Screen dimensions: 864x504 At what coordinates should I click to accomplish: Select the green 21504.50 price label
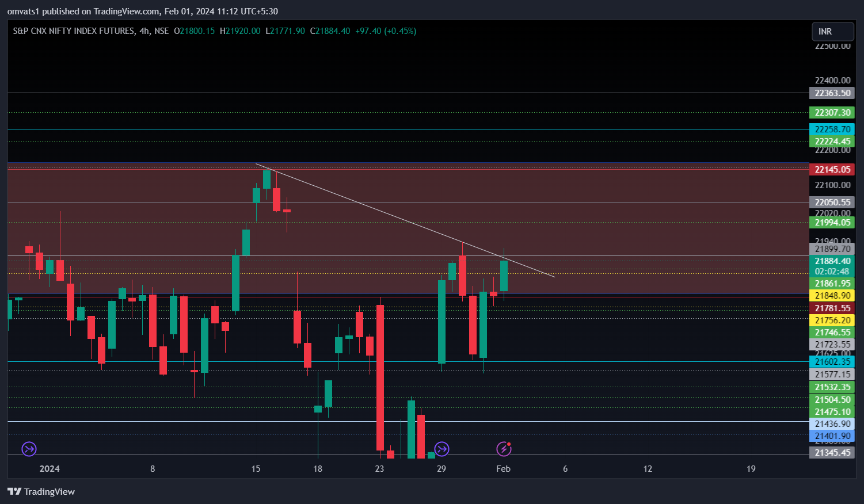[832, 400]
